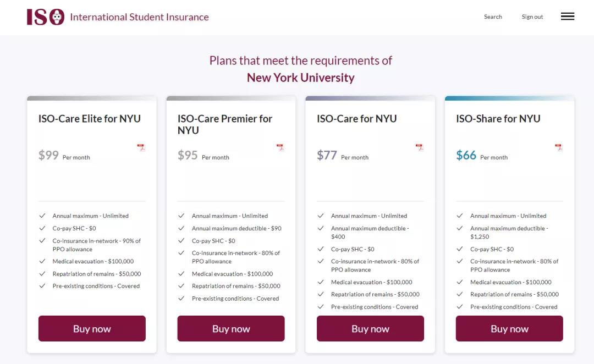Click Sign out in the header
The height and width of the screenshot is (364, 594).
(x=532, y=17)
